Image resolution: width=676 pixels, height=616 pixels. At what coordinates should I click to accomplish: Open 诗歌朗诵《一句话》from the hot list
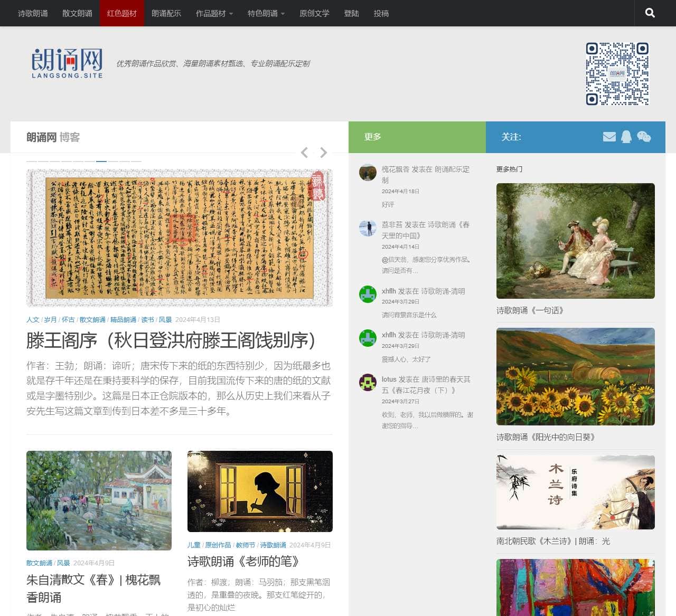530,311
